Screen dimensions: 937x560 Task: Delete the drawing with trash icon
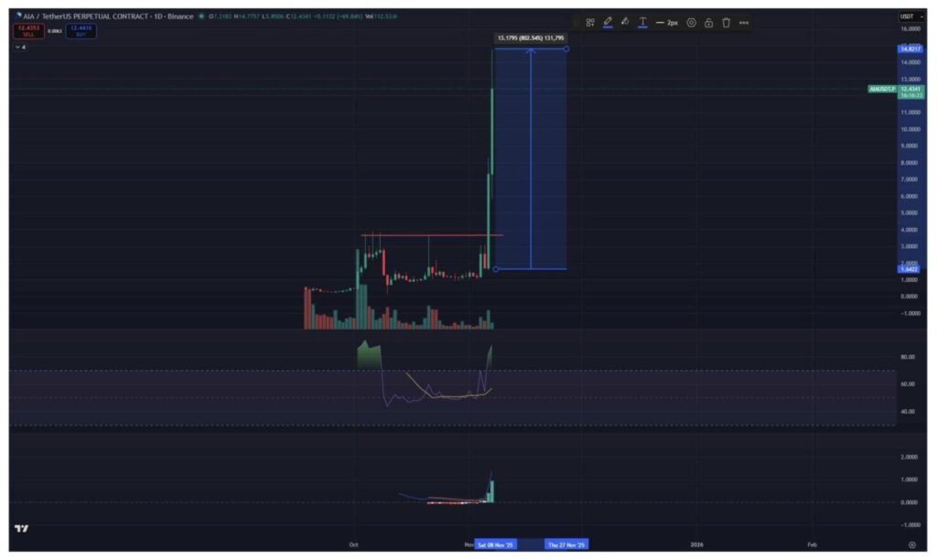click(x=726, y=22)
